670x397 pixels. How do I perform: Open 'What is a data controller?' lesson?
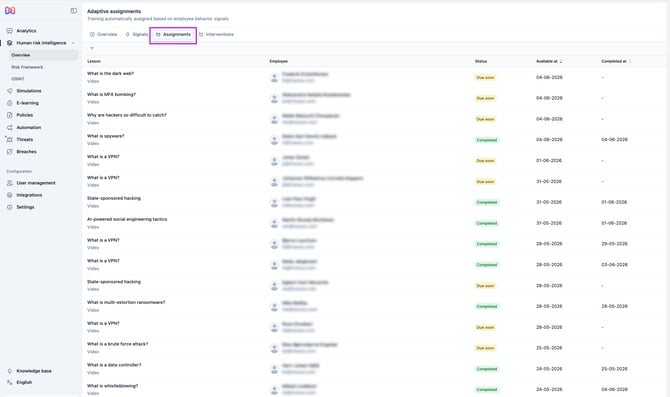[114, 365]
